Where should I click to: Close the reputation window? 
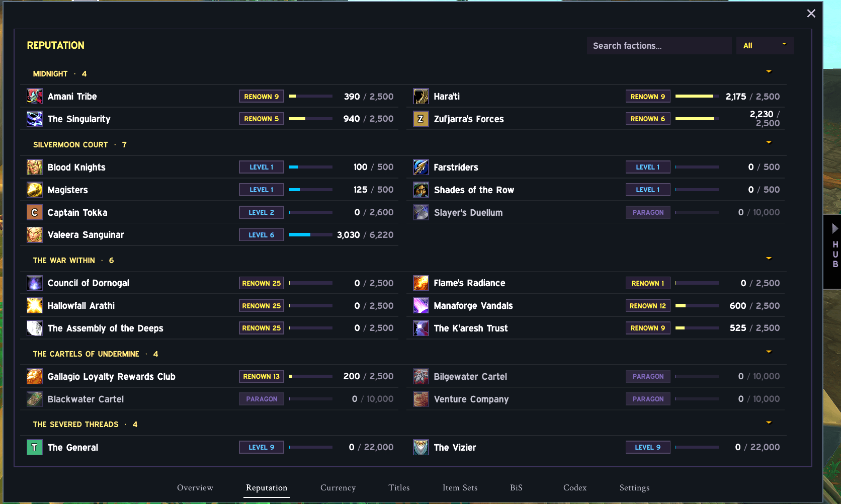pos(811,14)
